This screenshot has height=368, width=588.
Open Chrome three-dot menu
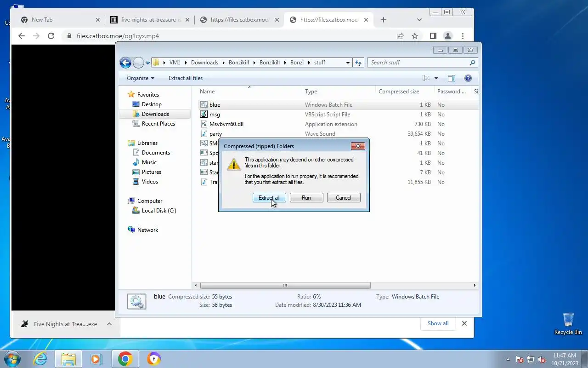click(x=463, y=36)
